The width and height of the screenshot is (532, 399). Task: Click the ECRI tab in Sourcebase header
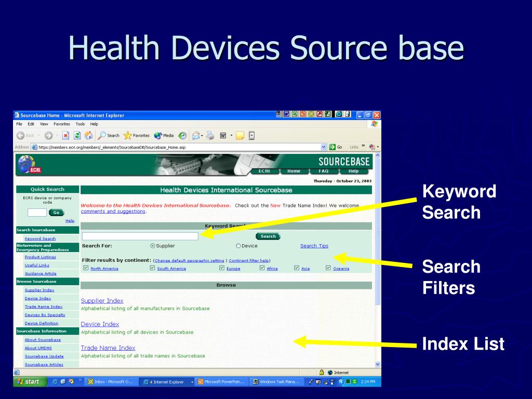pyautogui.click(x=264, y=171)
